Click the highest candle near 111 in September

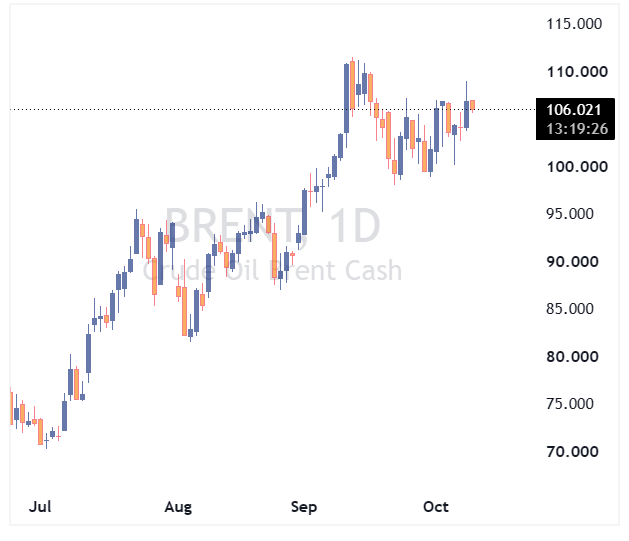[352, 85]
